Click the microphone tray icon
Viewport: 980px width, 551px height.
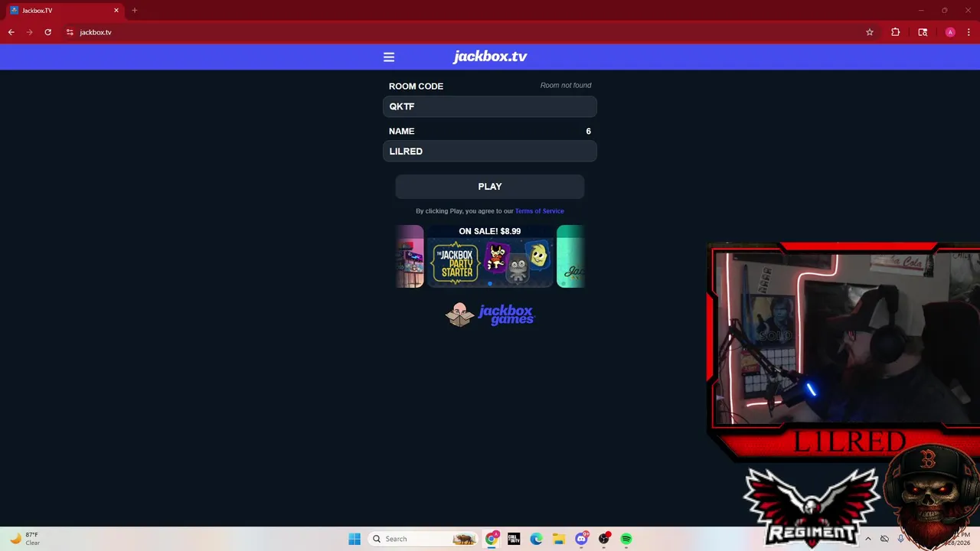(901, 539)
